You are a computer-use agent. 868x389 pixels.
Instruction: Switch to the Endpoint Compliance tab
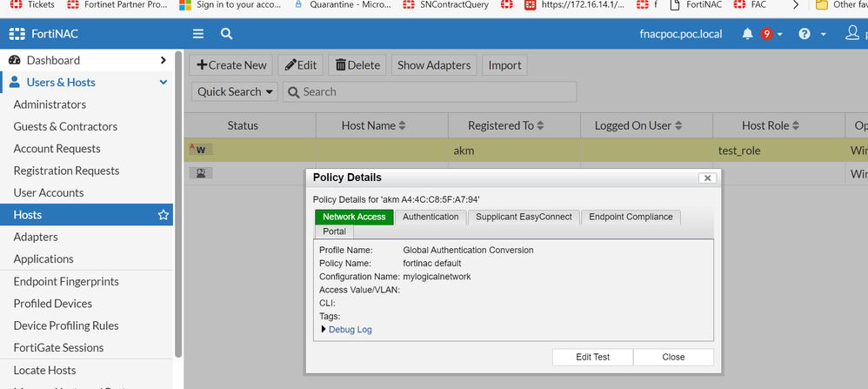click(631, 217)
